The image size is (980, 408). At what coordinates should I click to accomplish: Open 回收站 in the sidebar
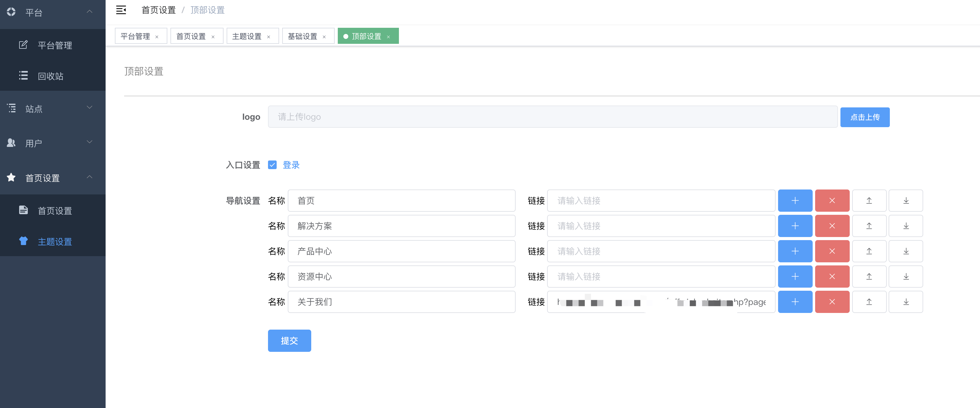[x=50, y=76]
